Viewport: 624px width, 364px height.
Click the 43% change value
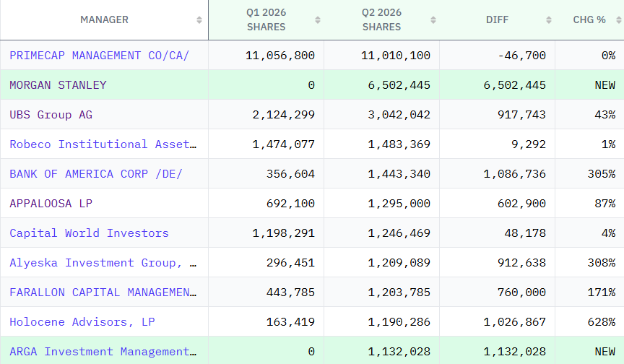[x=605, y=115]
